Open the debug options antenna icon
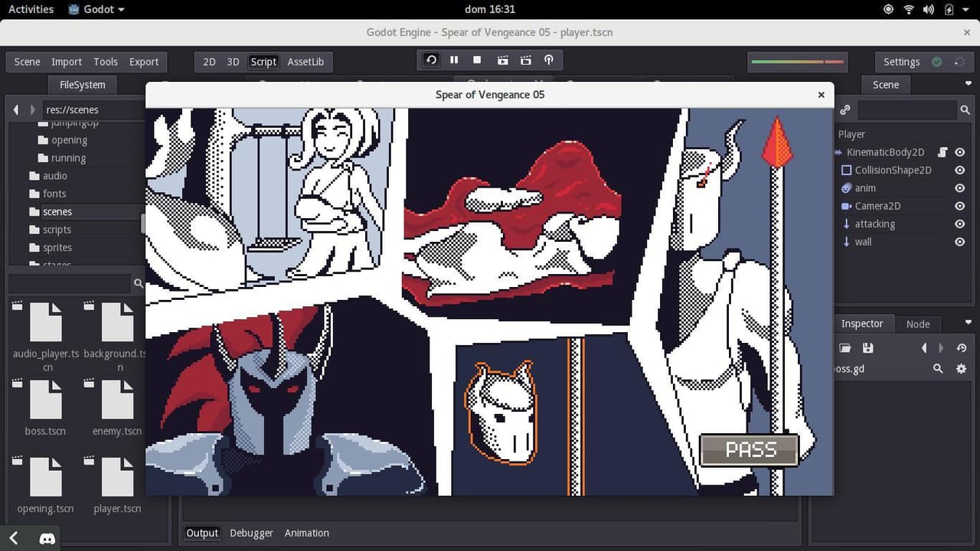This screenshot has height=551, width=980. [x=549, y=60]
